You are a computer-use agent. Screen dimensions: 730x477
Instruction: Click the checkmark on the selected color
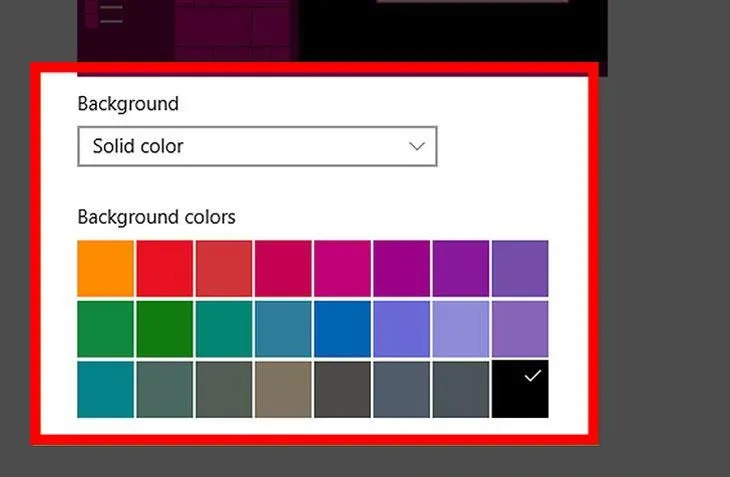coord(532,376)
